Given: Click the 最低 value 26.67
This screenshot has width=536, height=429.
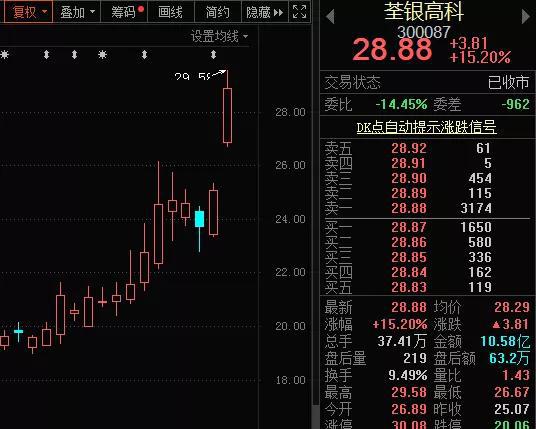Looking at the screenshot, I should click(512, 392).
